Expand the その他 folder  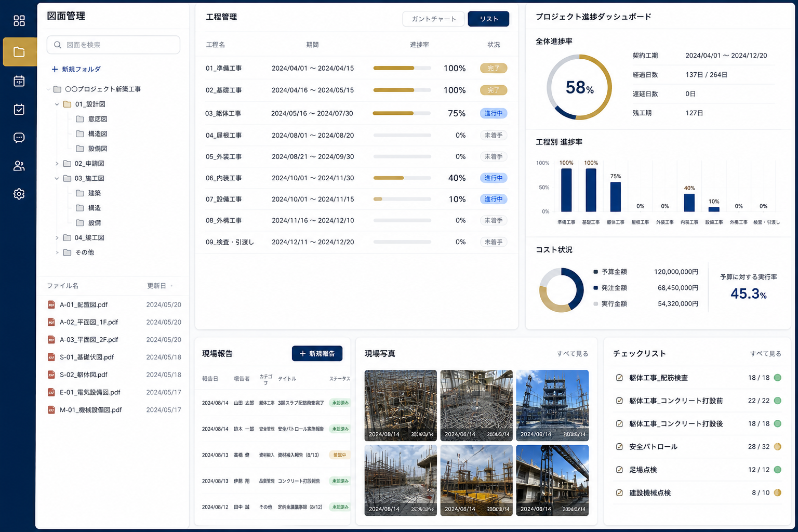pyautogui.click(x=57, y=252)
